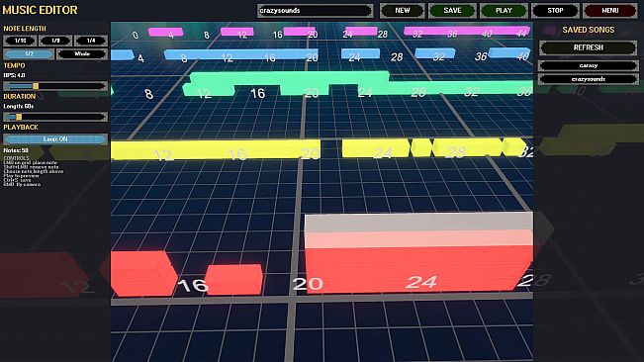Refresh the saved songs list
Viewport: 644px width, 362px height.
click(589, 47)
